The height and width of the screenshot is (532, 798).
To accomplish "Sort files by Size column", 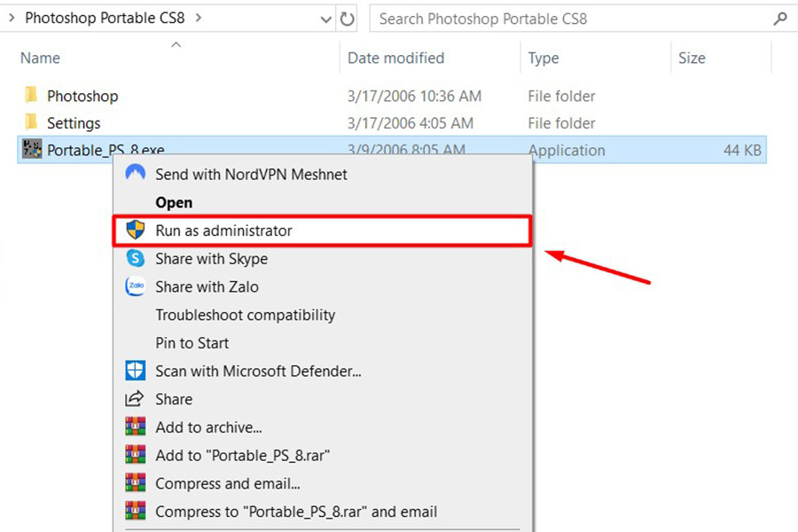I will click(x=692, y=58).
